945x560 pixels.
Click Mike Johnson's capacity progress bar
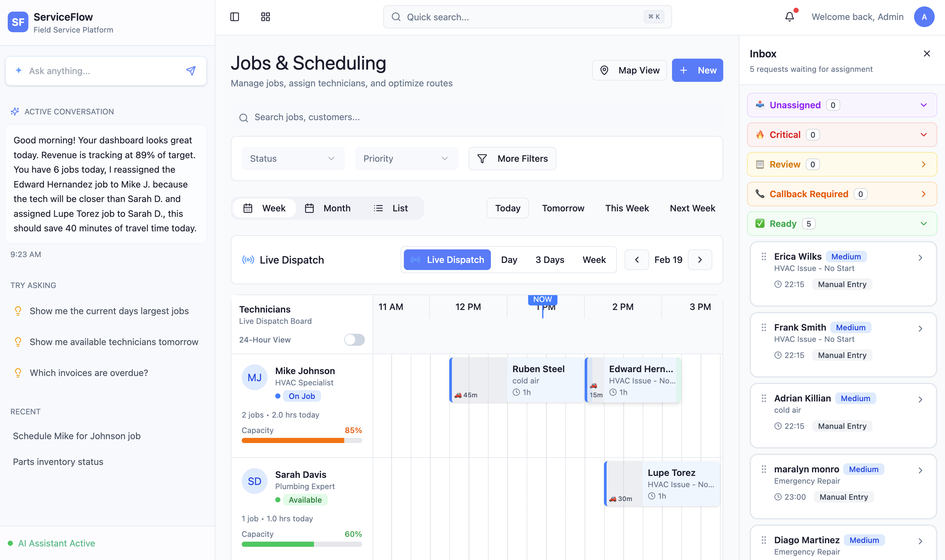[x=301, y=440]
